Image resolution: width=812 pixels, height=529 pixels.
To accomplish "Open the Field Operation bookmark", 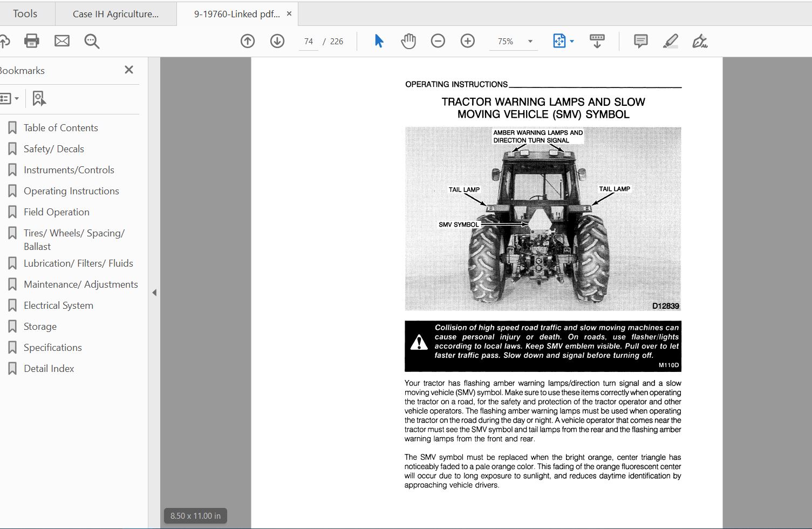I will [x=57, y=212].
